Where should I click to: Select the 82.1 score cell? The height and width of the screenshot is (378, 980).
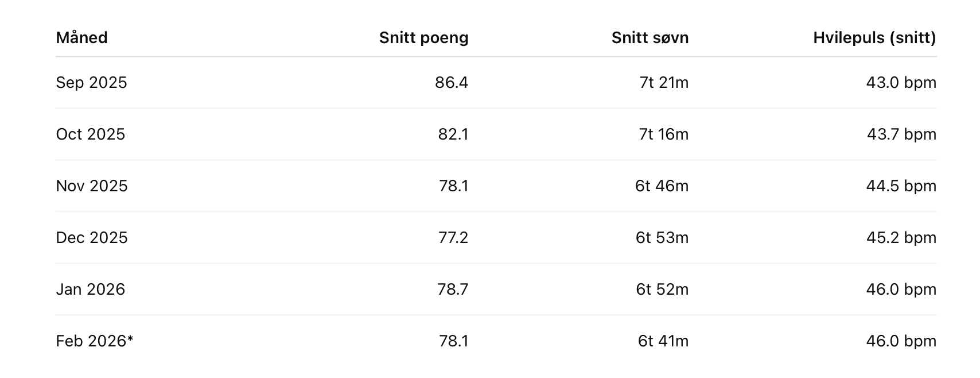453,134
